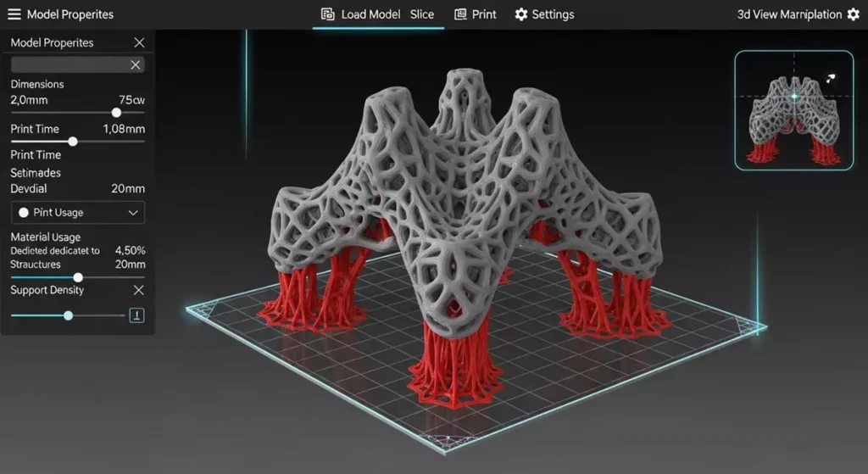
Task: Click the arrow icon in the preview thumbnail
Action: pyautogui.click(x=832, y=77)
